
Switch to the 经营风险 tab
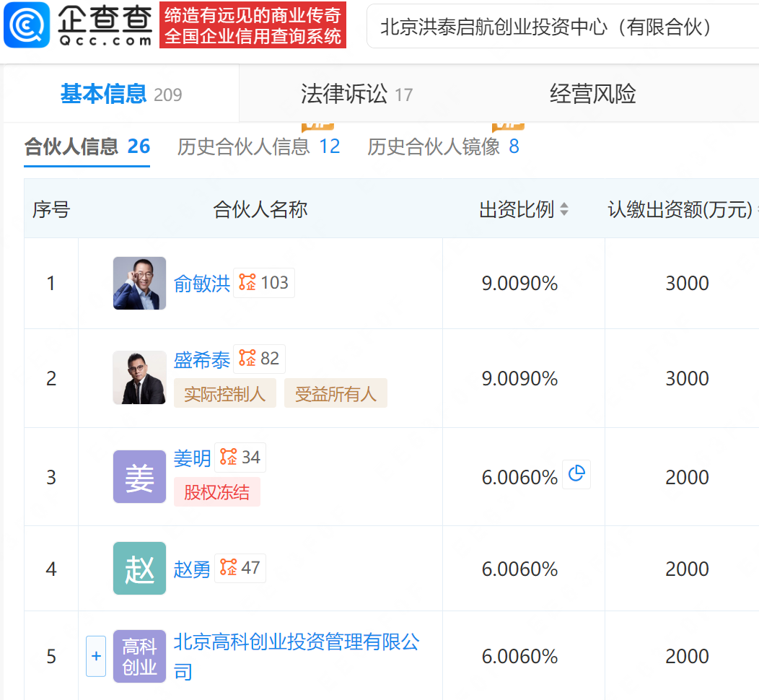click(x=592, y=94)
